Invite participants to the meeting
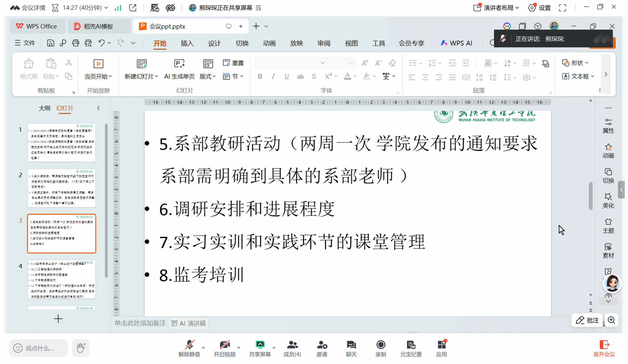The height and width of the screenshot is (364, 628). 322,348
